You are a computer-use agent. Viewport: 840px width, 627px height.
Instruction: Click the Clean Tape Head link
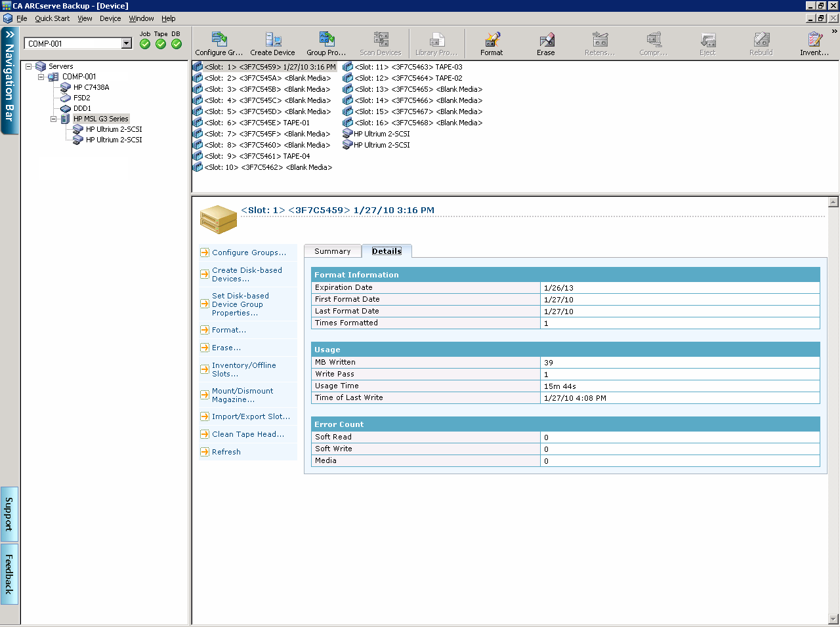(x=247, y=434)
